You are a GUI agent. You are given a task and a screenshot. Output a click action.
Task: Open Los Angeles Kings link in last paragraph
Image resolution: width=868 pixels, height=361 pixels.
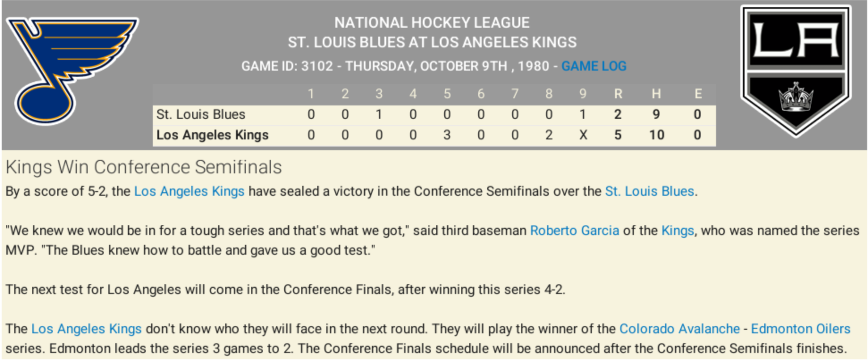(x=86, y=329)
